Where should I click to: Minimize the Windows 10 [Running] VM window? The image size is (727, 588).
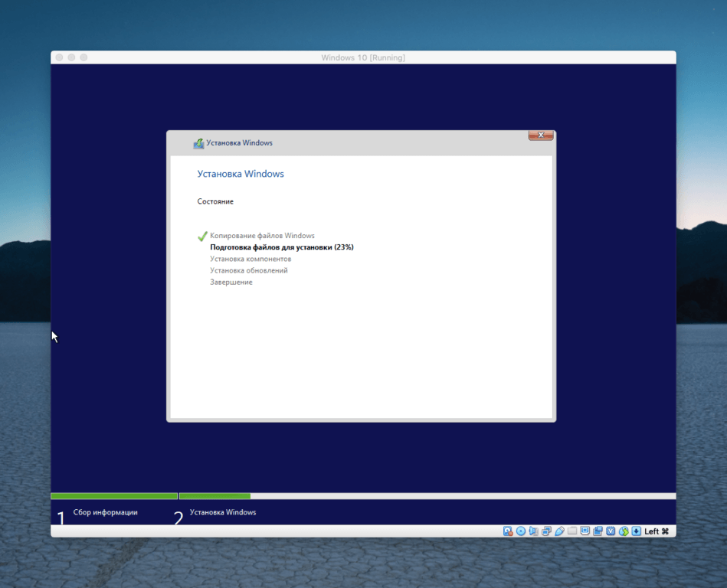tap(71, 57)
